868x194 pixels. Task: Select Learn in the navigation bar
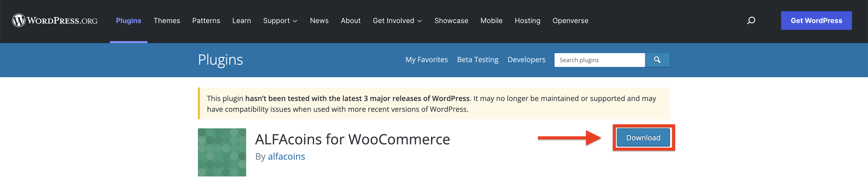pyautogui.click(x=242, y=21)
